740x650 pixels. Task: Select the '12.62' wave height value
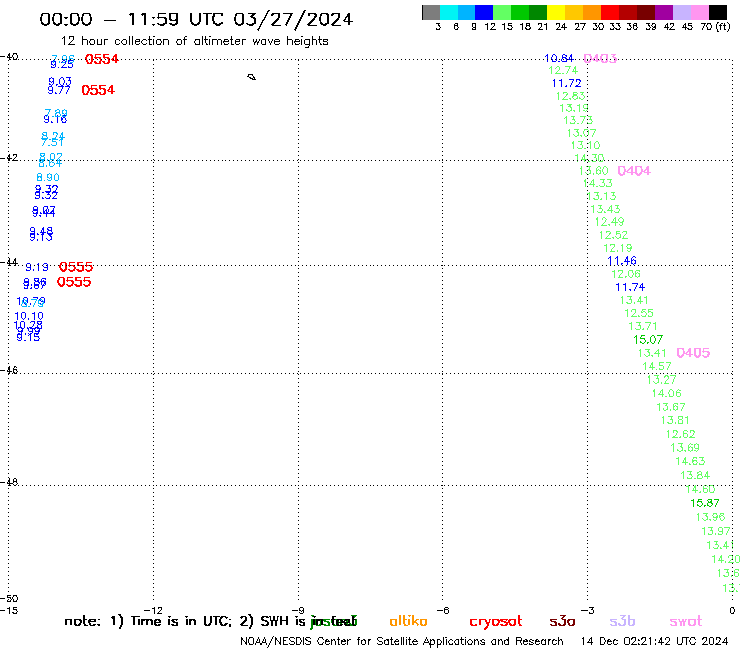[x=680, y=434]
